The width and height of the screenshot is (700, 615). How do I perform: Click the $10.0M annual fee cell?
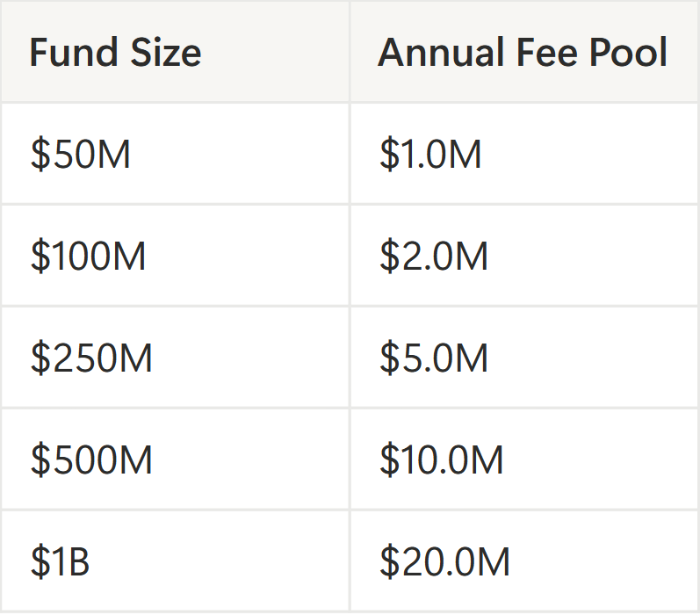click(441, 461)
